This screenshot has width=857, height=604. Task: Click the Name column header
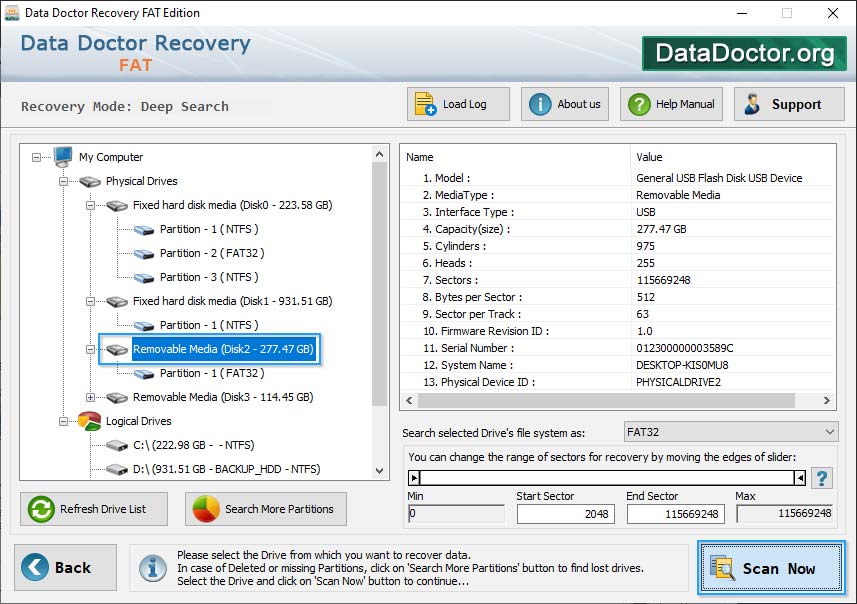(515, 157)
